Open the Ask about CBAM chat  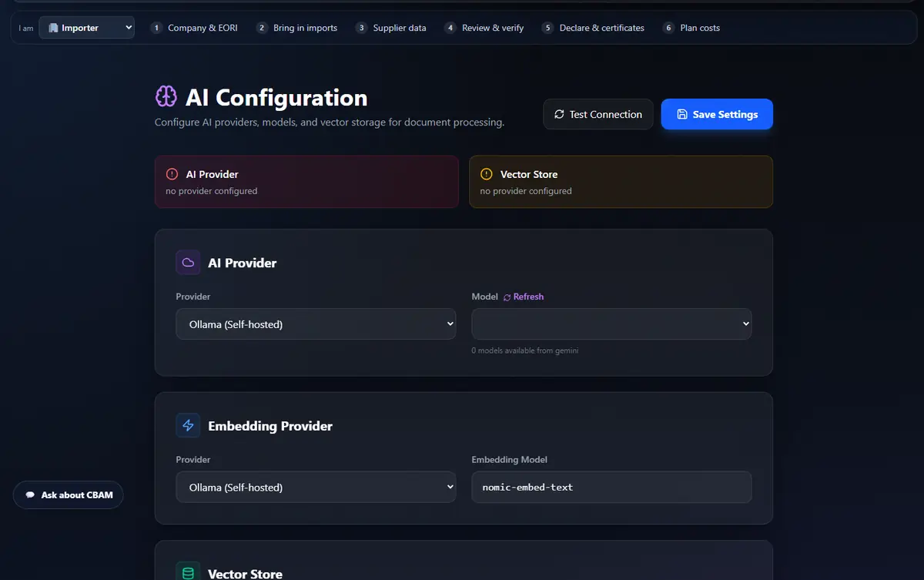tap(69, 495)
